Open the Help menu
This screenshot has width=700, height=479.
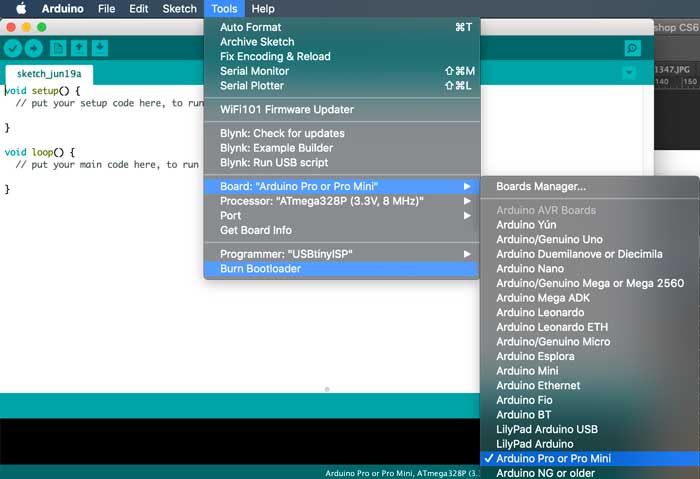point(263,8)
